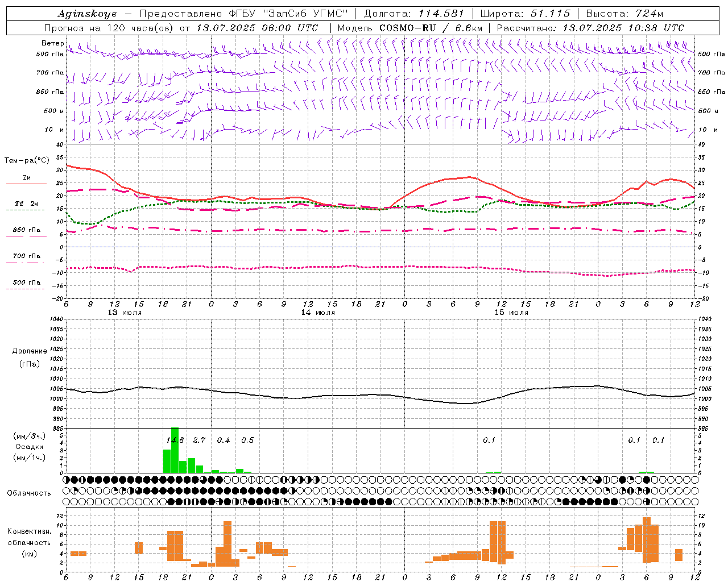Click the 14.6 precipitation amount
Screen dimensions: 728x582
point(175,440)
